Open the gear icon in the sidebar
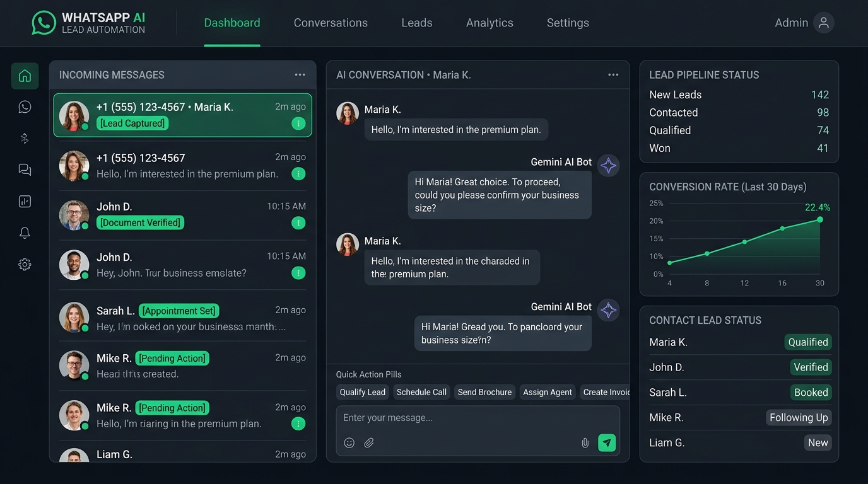This screenshot has width=868, height=484. pyautogui.click(x=25, y=265)
